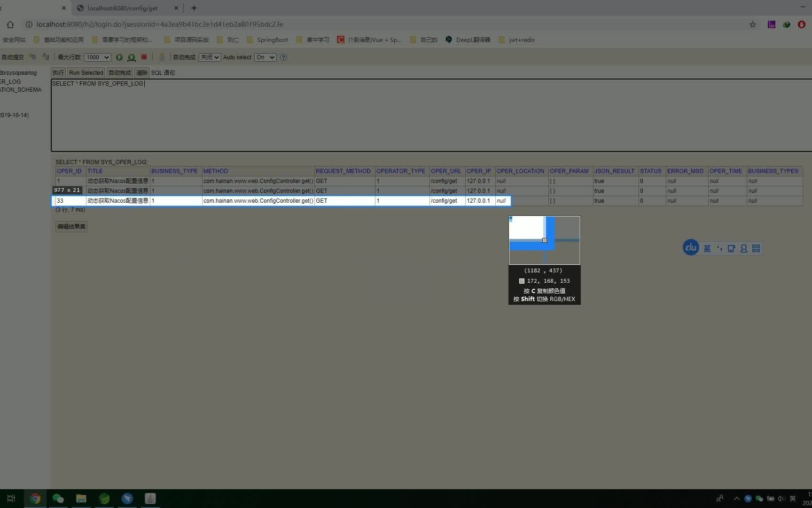812x508 pixels.
Task: Open File Explorer from the taskbar
Action: pyautogui.click(x=81, y=499)
